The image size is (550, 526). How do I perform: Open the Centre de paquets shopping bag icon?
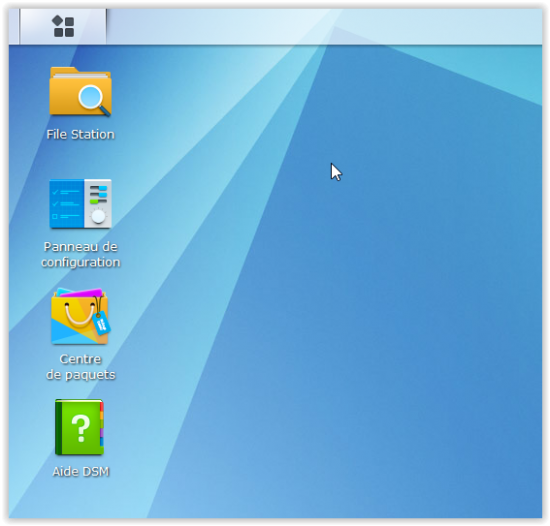tap(81, 316)
